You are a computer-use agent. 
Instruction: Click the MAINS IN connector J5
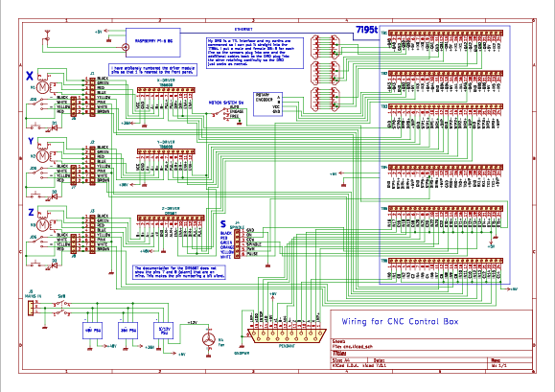[31, 308]
